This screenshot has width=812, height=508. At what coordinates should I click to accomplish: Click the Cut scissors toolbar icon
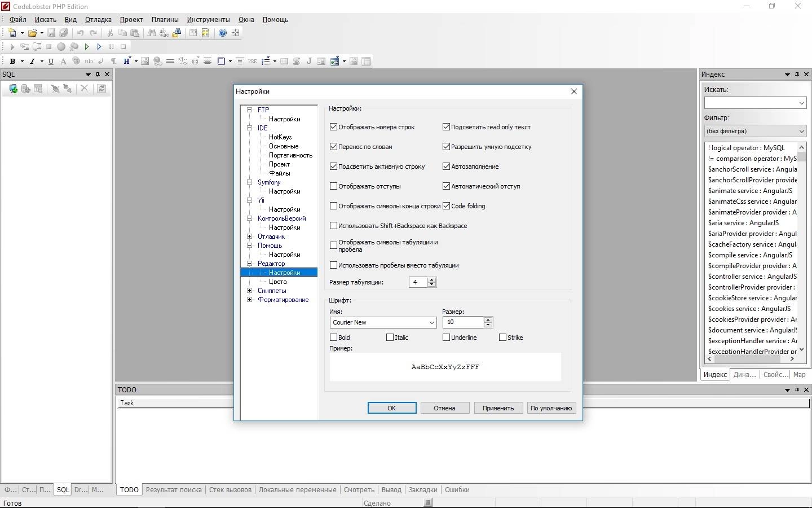click(x=110, y=33)
